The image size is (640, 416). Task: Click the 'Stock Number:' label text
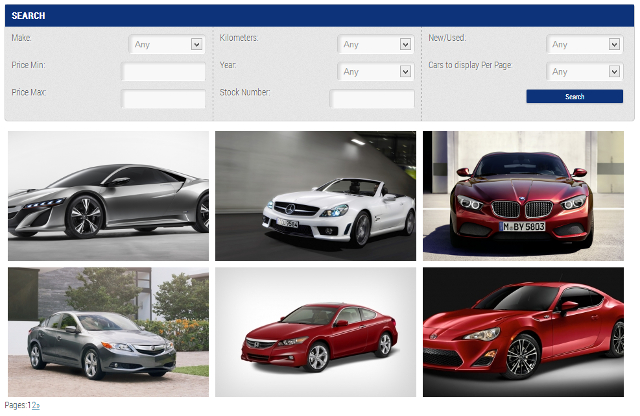tap(245, 92)
